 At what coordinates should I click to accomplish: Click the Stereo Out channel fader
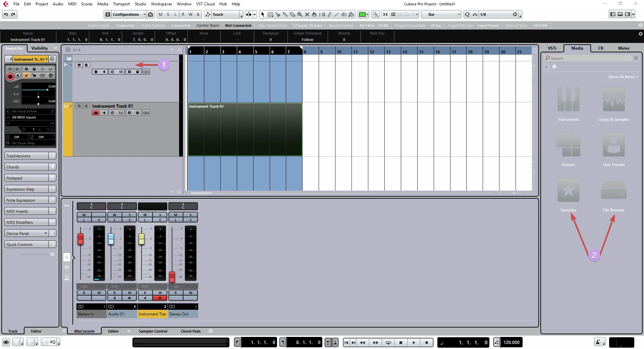click(x=172, y=277)
